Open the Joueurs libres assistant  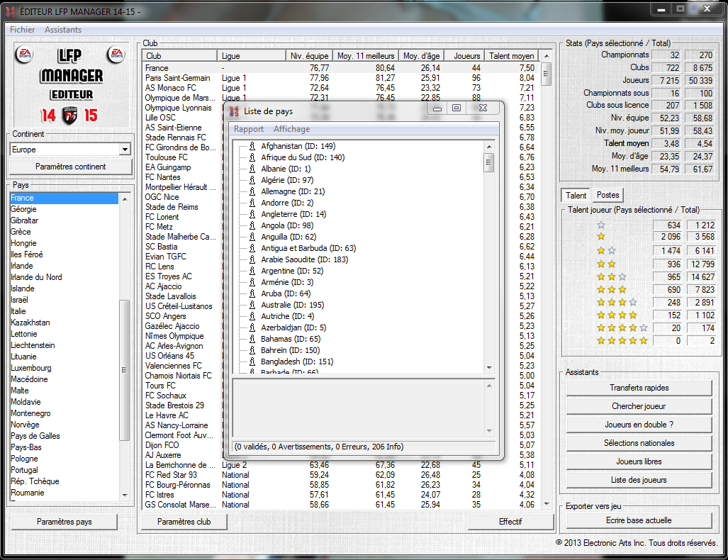click(639, 461)
